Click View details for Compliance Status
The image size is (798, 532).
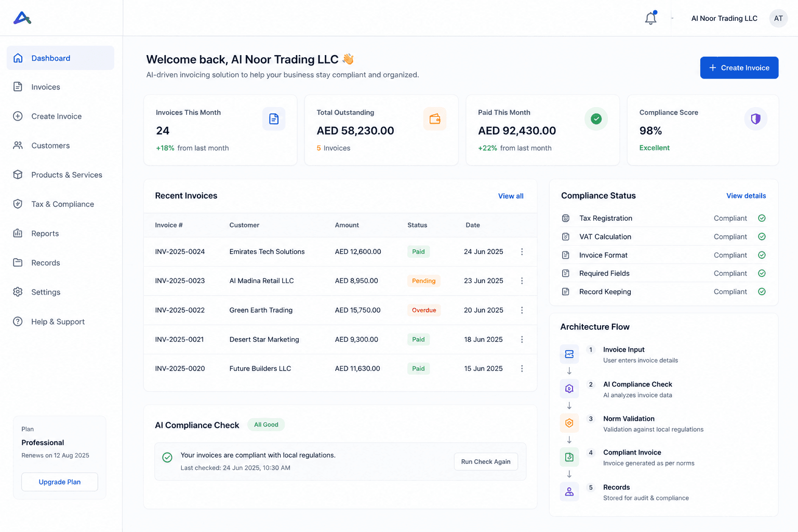click(746, 196)
